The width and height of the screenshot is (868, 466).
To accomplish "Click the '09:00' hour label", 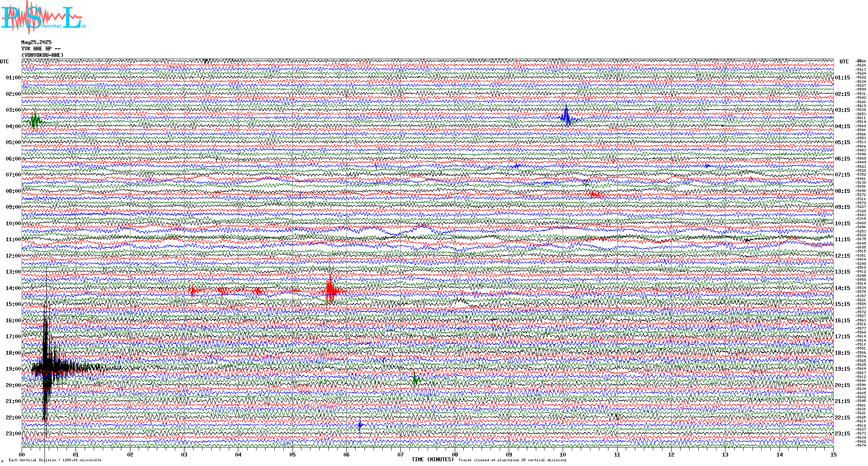I will pyautogui.click(x=13, y=207).
